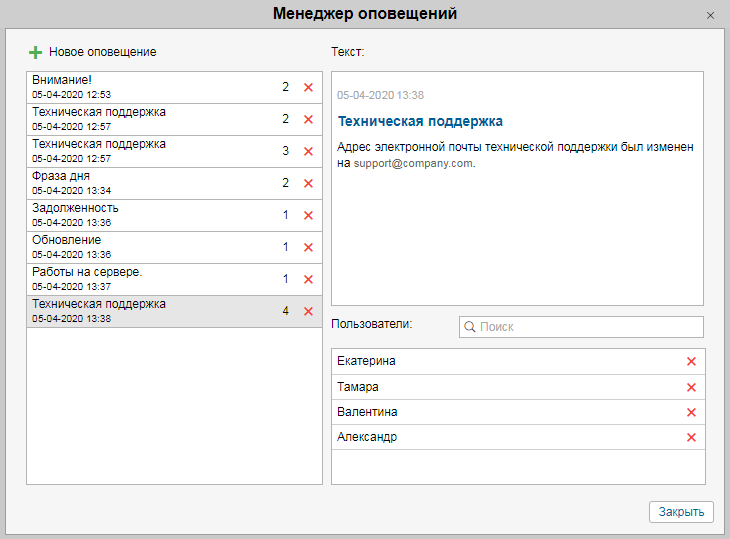Viewport: 730px width, 539px height.
Task: Delete the selected 13:38 Техническая поддержка notification
Action: point(308,311)
